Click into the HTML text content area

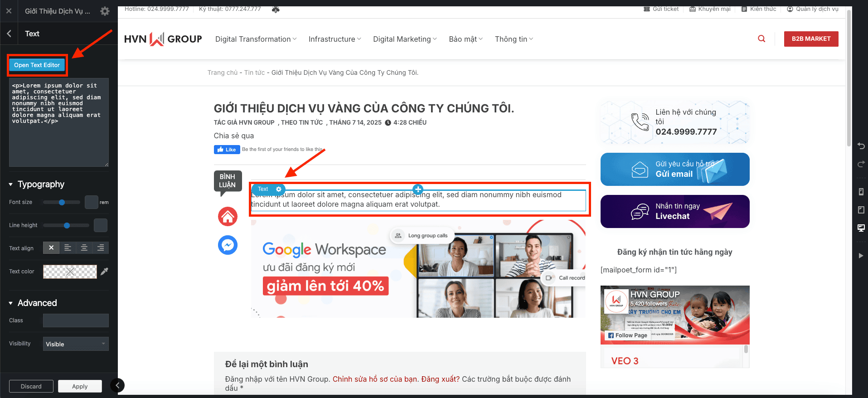(59, 122)
